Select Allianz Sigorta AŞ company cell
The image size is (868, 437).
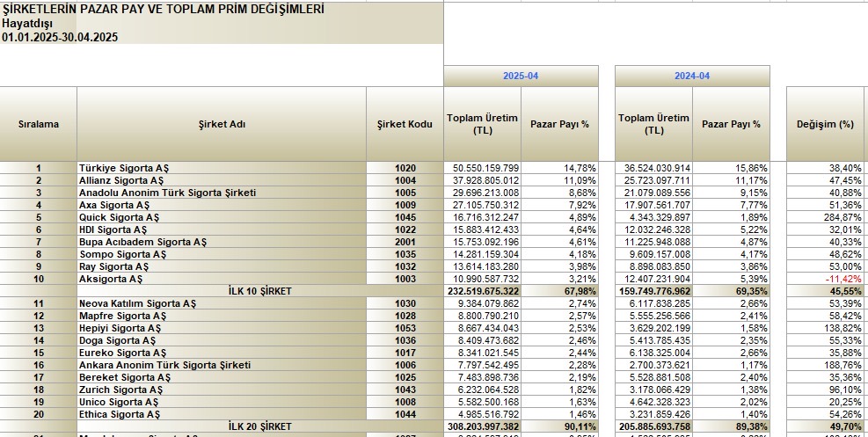[x=222, y=180]
